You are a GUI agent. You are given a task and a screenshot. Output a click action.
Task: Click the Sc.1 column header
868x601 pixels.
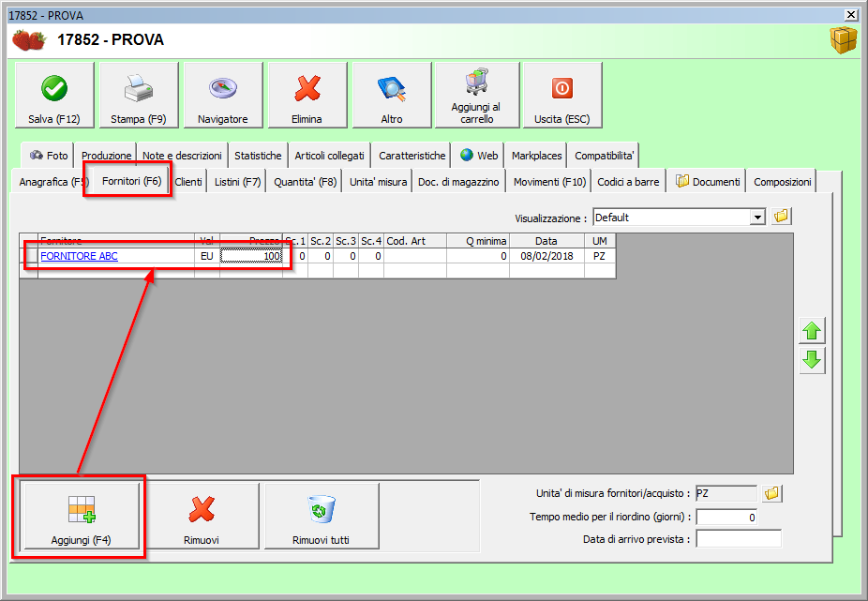coord(295,241)
